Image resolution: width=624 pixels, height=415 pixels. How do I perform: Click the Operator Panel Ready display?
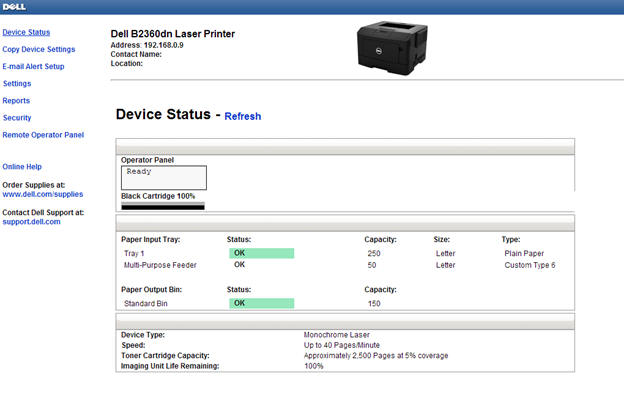163,177
